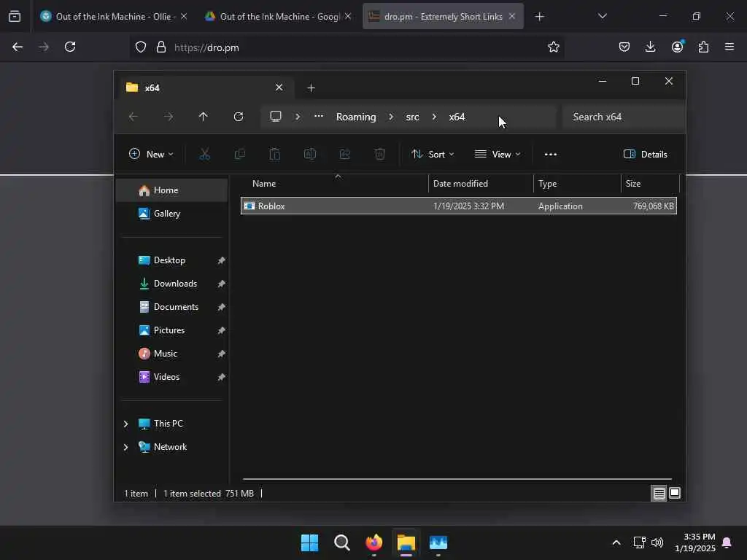Switch to Out of the Ink Machine - Ollie tab

(x=113, y=16)
